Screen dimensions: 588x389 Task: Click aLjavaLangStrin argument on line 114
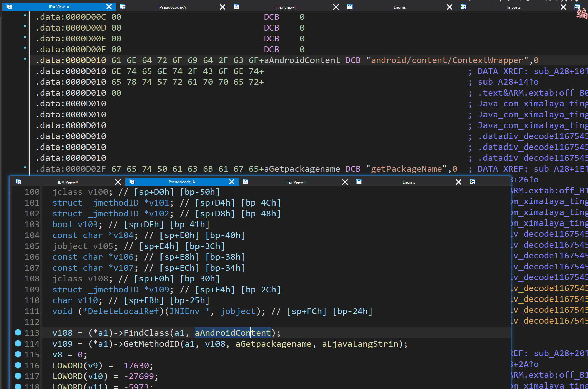pos(360,344)
